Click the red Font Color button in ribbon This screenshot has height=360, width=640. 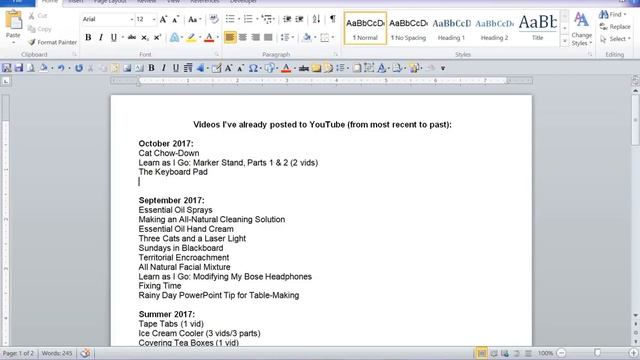click(x=209, y=38)
